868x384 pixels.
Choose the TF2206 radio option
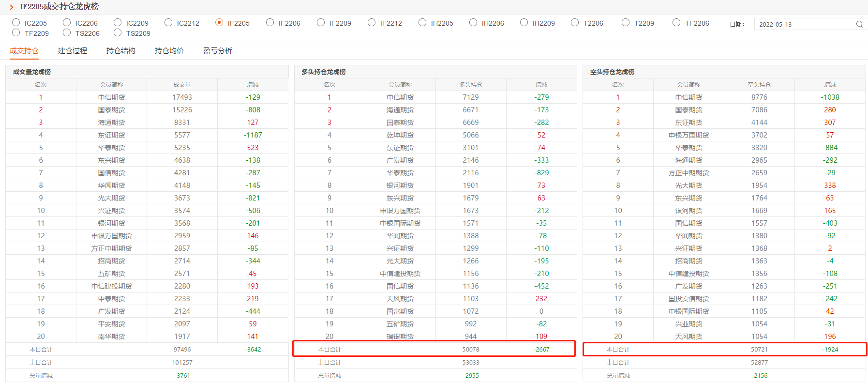[677, 22]
